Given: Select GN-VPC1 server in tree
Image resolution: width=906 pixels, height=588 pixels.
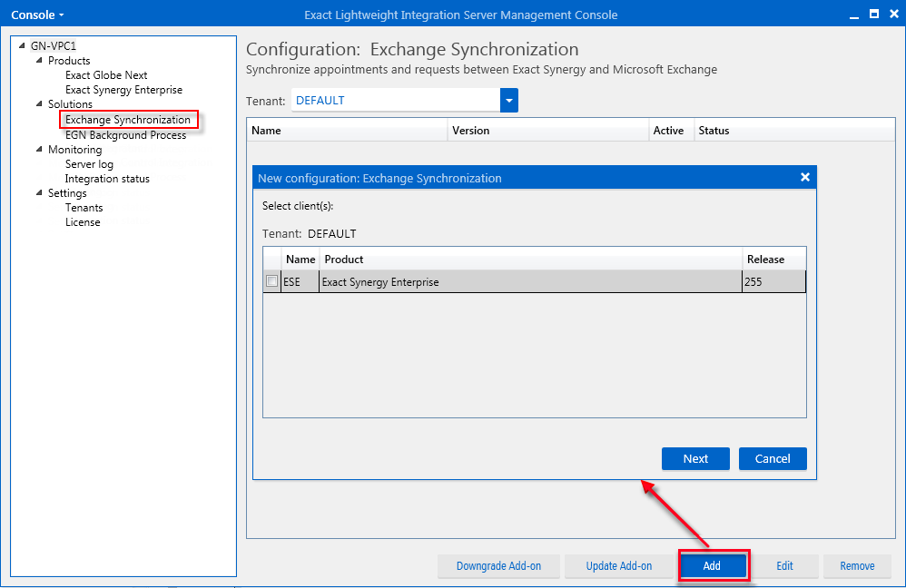Looking at the screenshot, I should pos(54,45).
